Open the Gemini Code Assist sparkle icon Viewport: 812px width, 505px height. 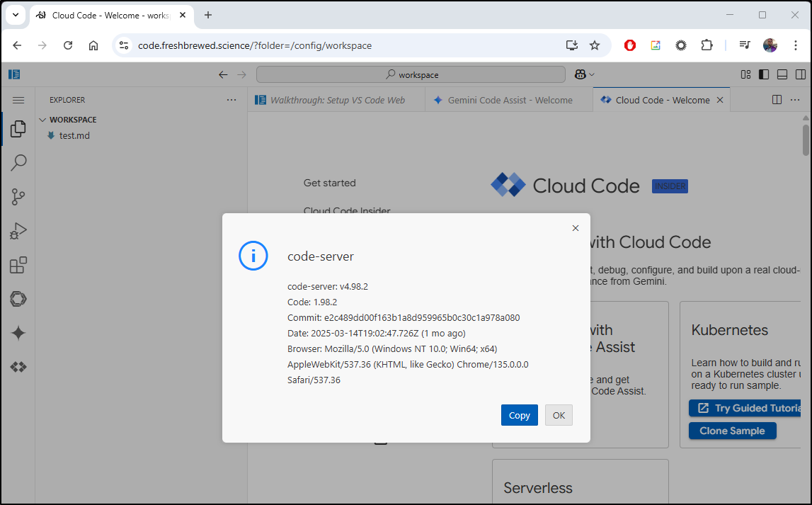coord(18,333)
